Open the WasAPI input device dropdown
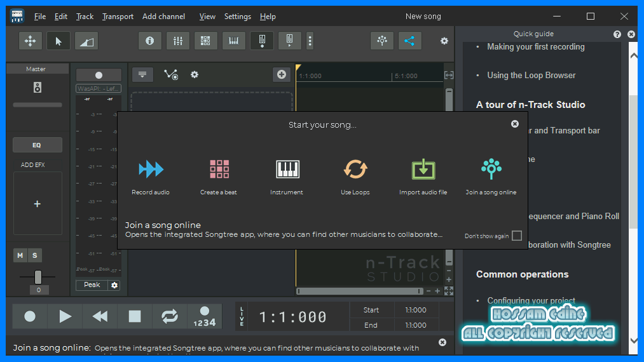Image resolution: width=644 pixels, height=362 pixels. pyautogui.click(x=99, y=88)
